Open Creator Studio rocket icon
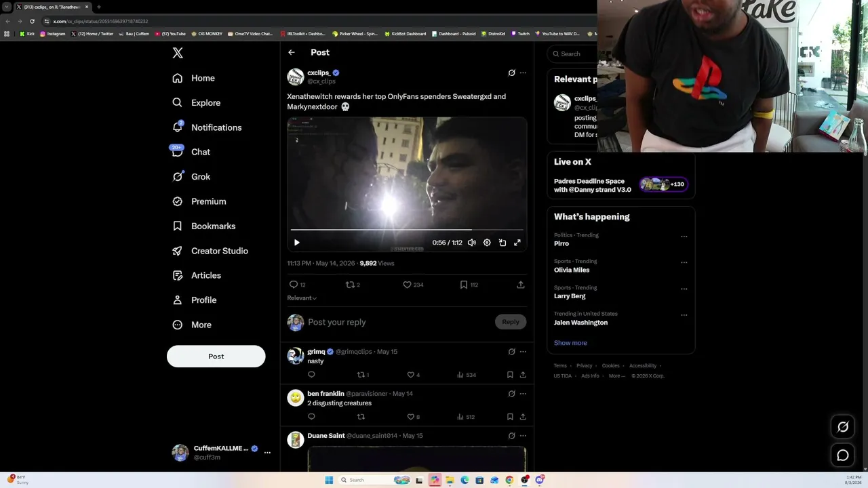The height and width of the screenshot is (488, 868). (178, 251)
